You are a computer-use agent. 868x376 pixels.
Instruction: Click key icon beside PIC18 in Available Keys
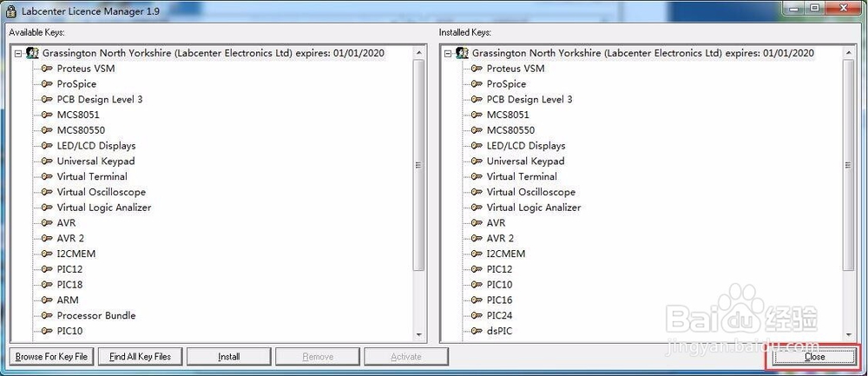[47, 285]
